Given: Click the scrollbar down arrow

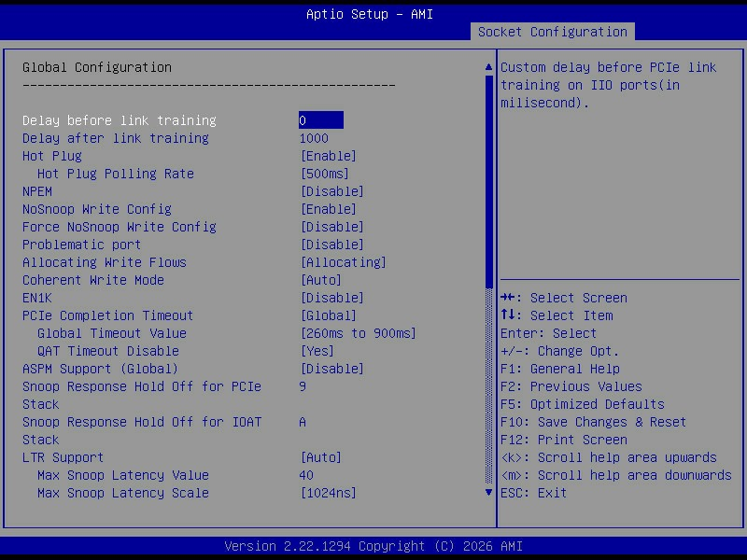Looking at the screenshot, I should (x=488, y=493).
